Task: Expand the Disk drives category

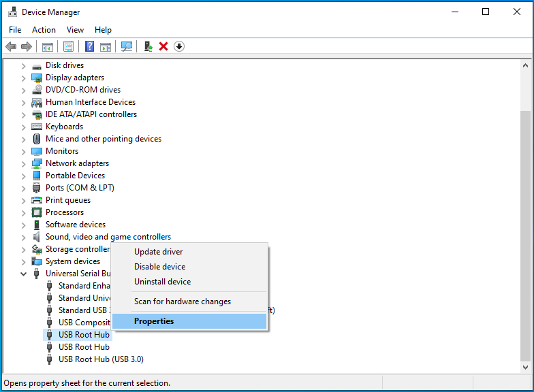Action: [x=24, y=65]
